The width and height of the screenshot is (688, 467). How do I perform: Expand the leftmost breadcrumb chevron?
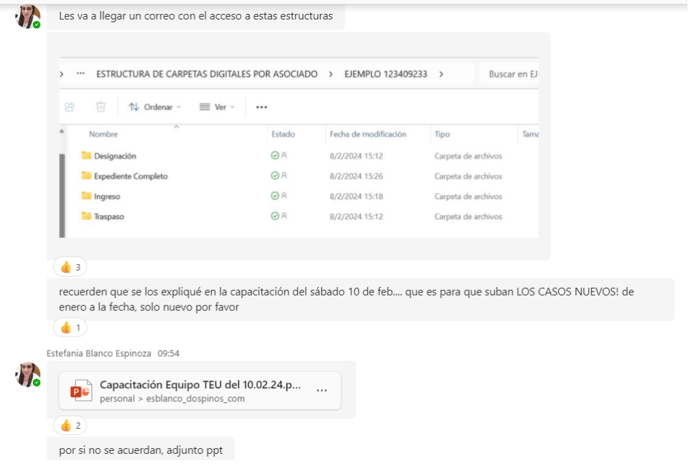61,74
